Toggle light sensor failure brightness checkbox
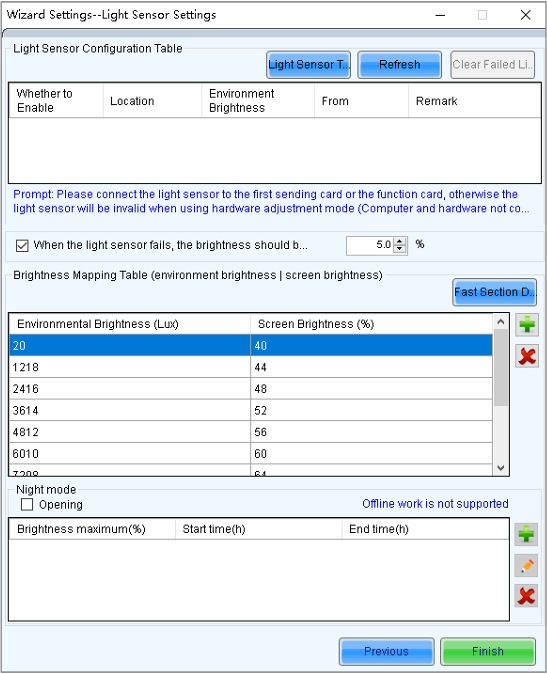 click(22, 245)
